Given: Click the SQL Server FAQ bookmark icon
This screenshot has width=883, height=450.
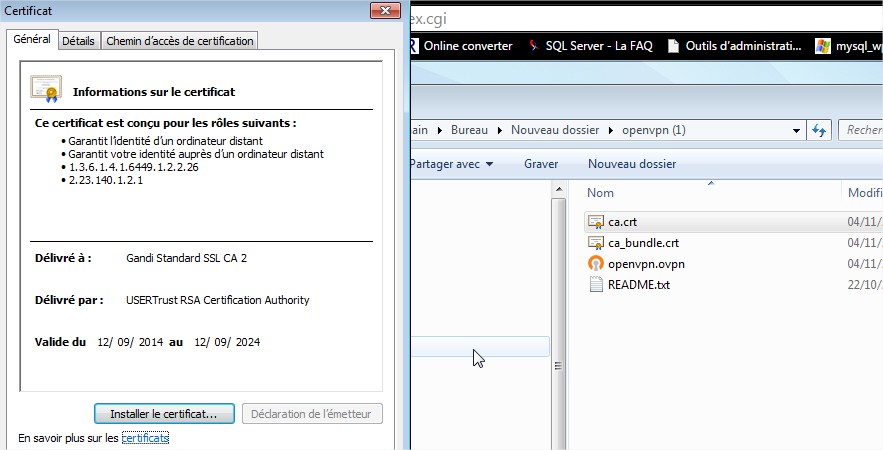Looking at the screenshot, I should coord(533,46).
